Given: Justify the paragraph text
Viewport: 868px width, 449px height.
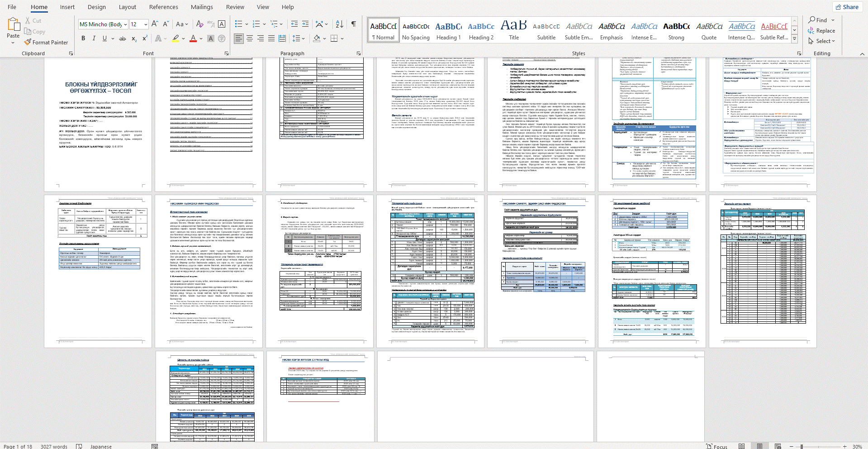Looking at the screenshot, I should pos(271,38).
